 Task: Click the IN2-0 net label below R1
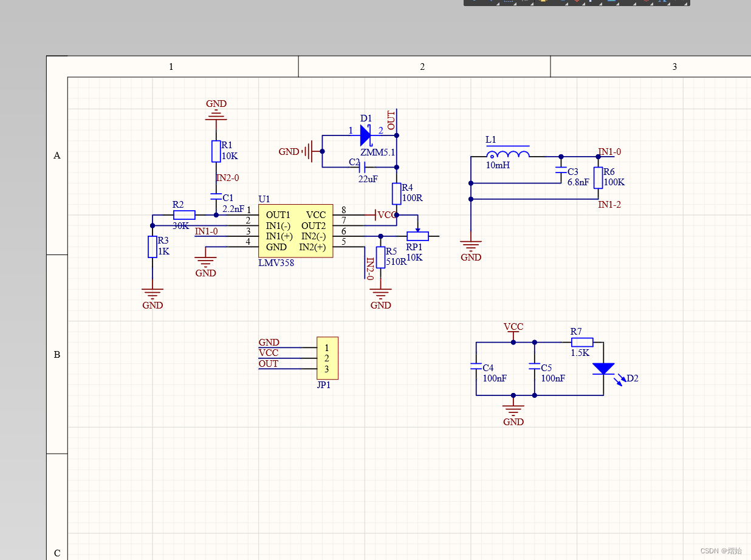pos(228,178)
